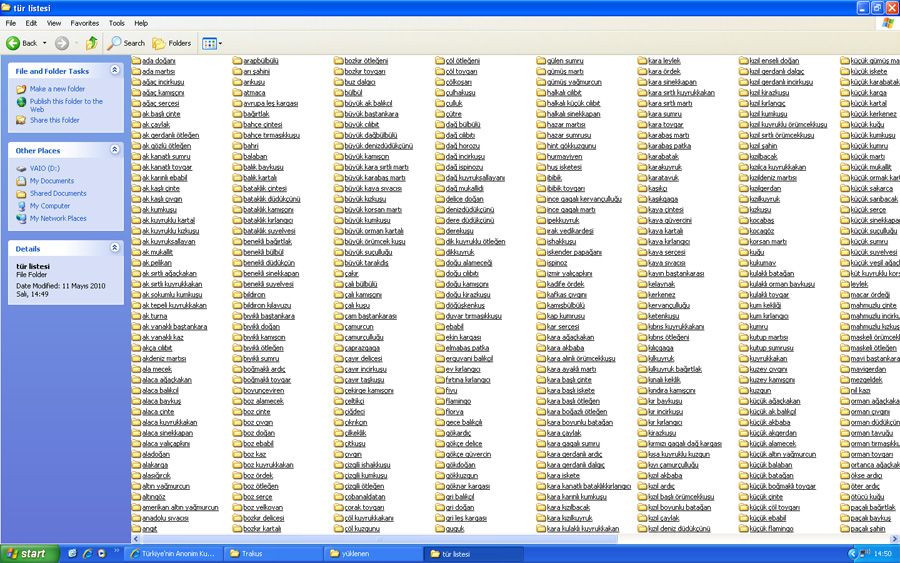Collapse the Other Places panel
This screenshot has height=563, width=900.
[114, 151]
